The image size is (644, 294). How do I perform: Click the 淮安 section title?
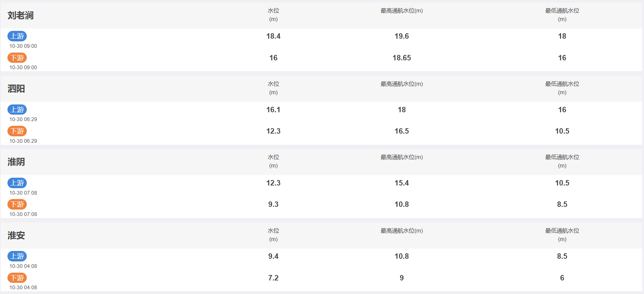pos(16,235)
